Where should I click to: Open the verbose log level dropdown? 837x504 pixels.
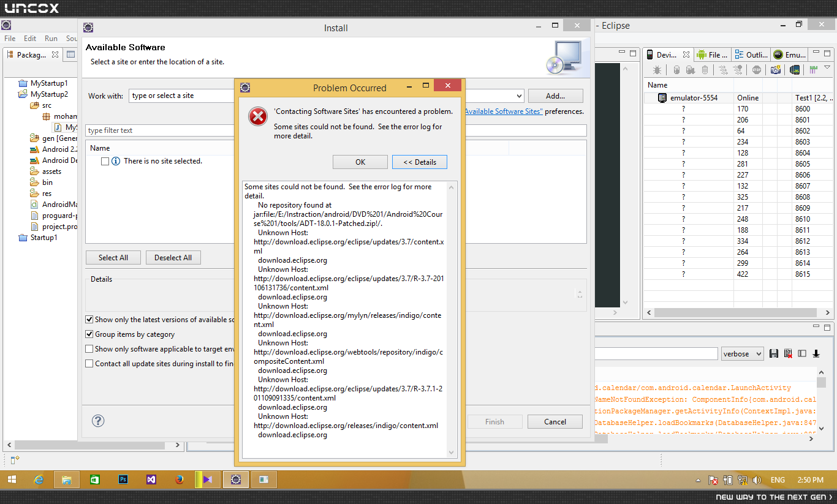tap(743, 354)
